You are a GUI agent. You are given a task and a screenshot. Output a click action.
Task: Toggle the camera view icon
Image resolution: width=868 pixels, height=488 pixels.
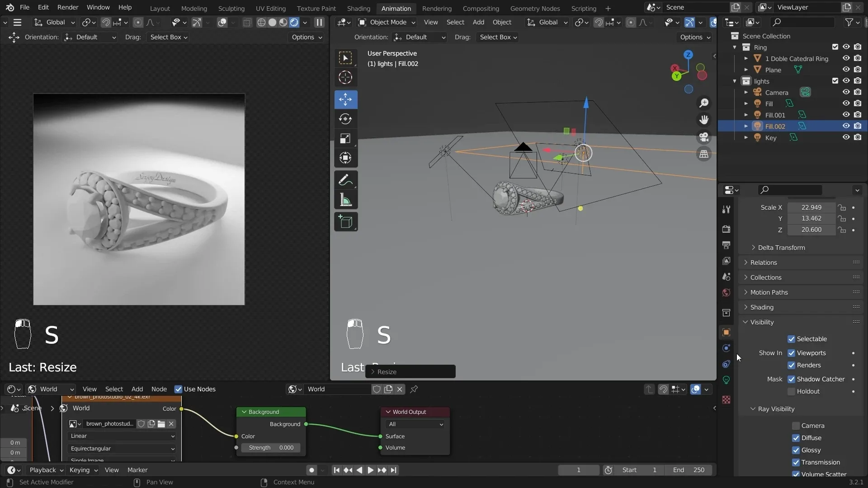tap(704, 137)
